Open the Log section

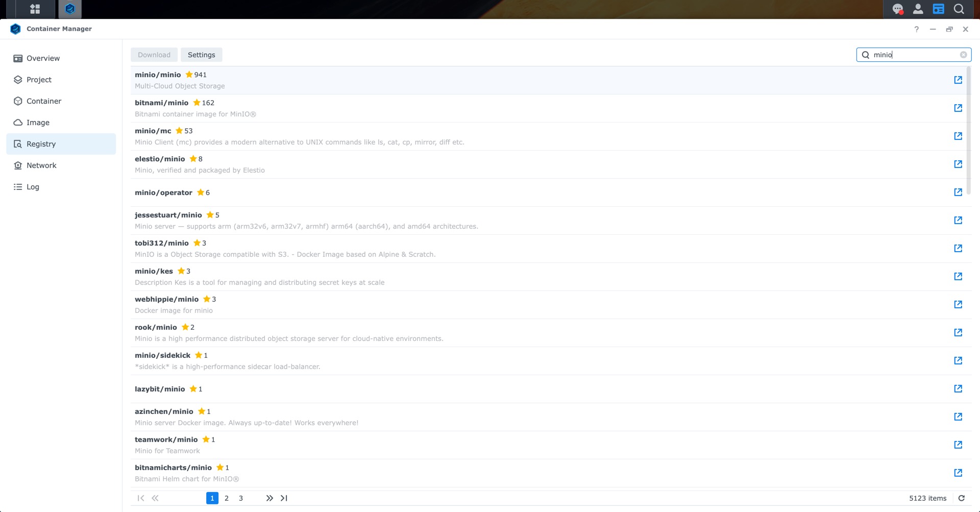pos(61,187)
